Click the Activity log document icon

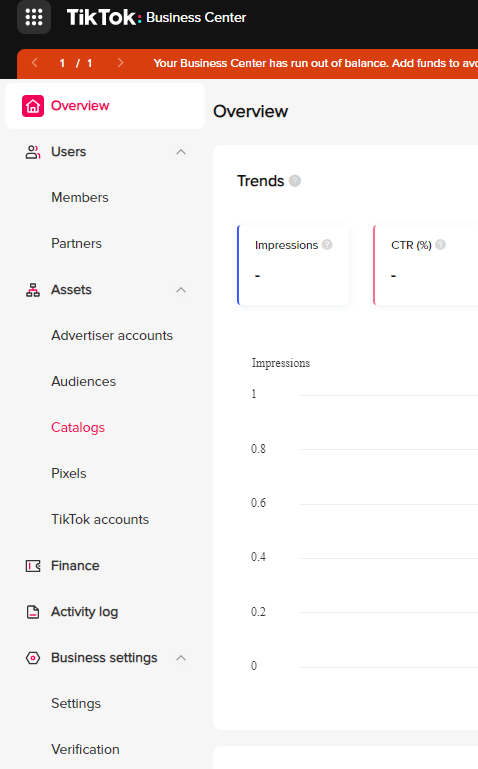33,612
